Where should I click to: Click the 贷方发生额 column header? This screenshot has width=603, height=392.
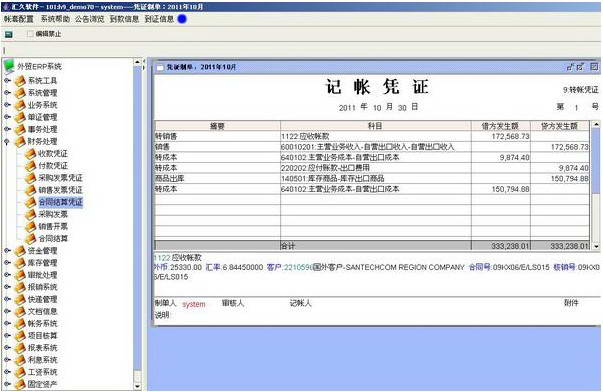560,126
